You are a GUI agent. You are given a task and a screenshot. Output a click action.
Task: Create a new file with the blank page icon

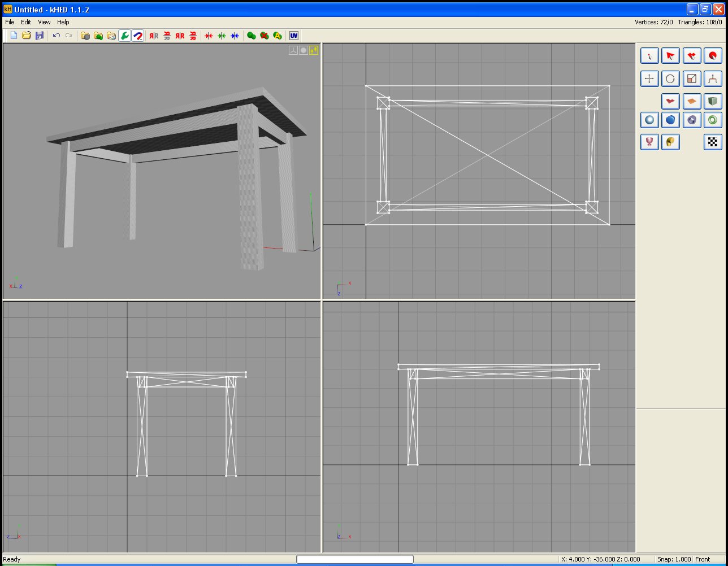point(14,36)
